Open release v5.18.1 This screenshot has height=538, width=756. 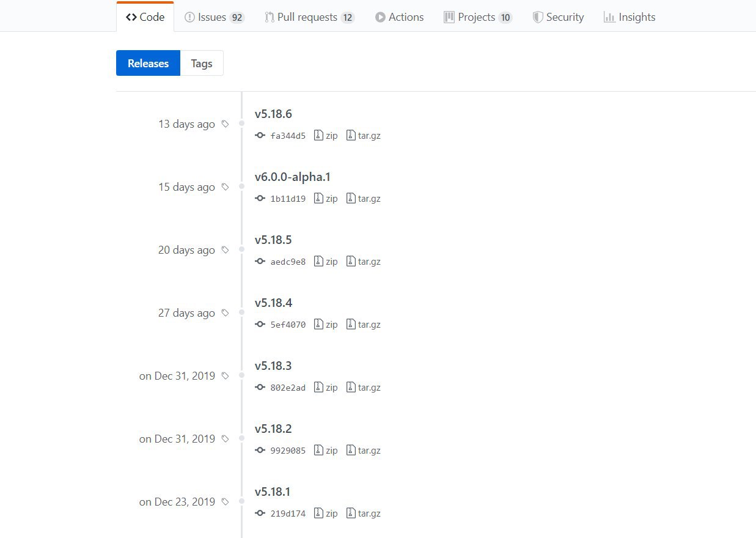273,492
